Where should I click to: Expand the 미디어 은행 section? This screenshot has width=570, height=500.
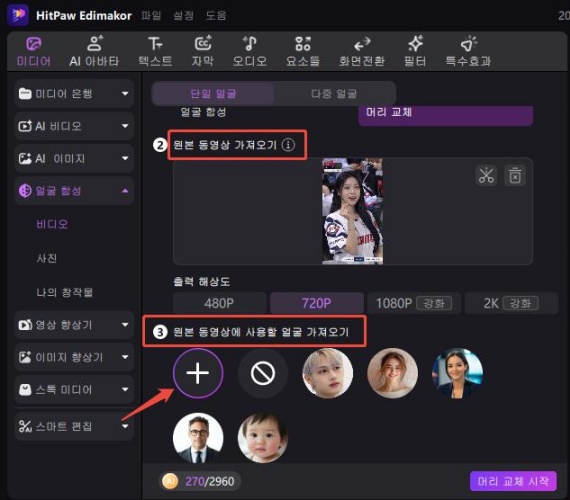click(x=74, y=94)
